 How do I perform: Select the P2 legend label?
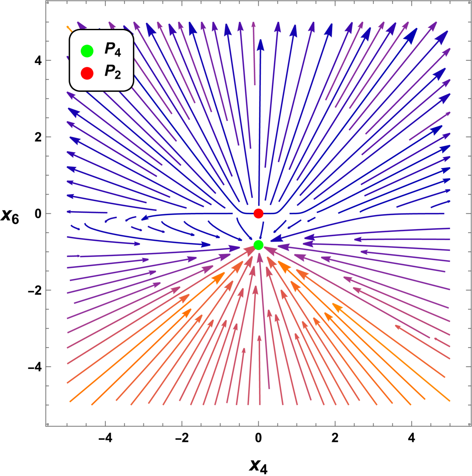pos(113,72)
